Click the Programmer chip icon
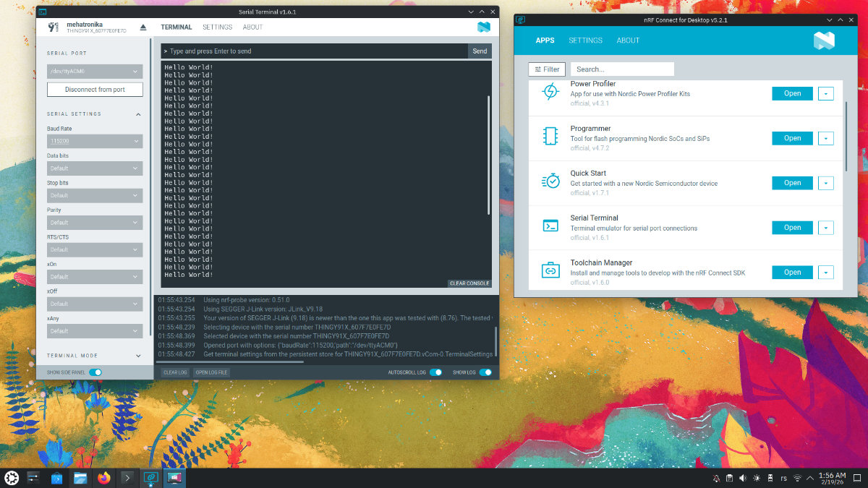The height and width of the screenshot is (488, 868). point(550,136)
